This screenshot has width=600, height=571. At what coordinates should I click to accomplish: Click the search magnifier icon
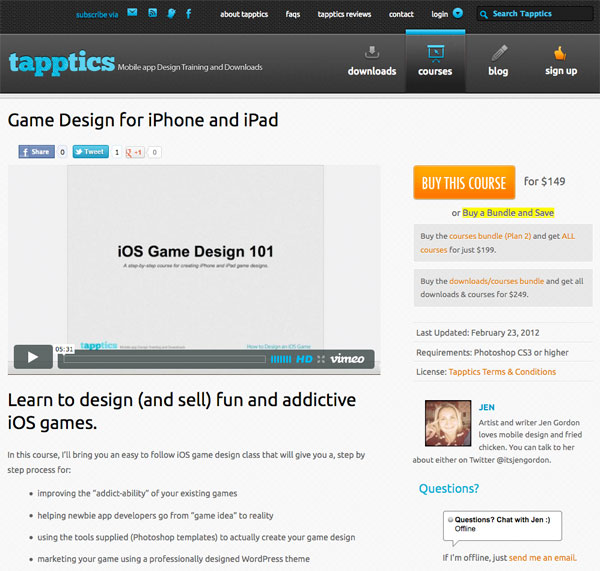coord(484,15)
